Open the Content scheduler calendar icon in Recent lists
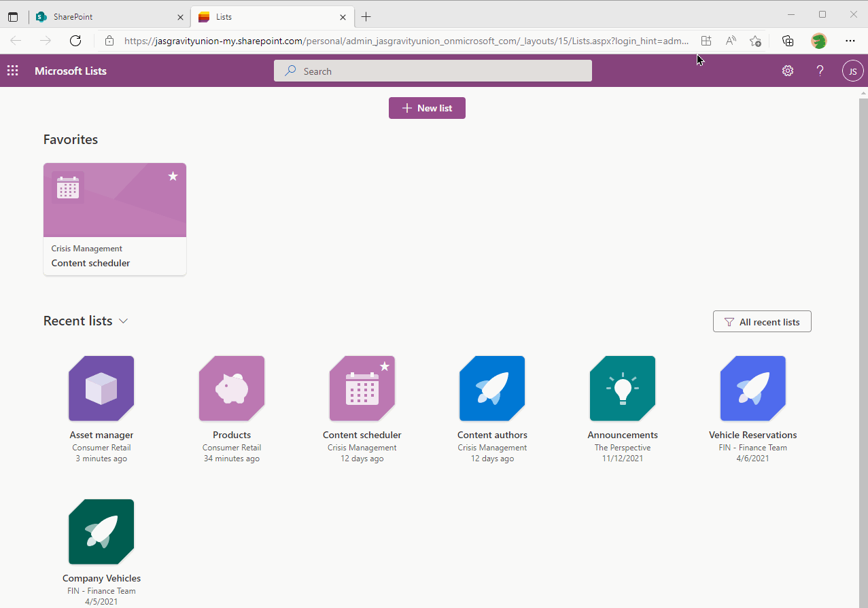Viewport: 868px width, 608px height. click(x=362, y=389)
